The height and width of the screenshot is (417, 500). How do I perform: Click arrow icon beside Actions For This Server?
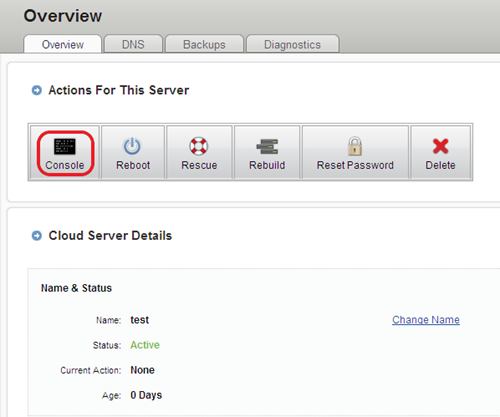tap(37, 90)
